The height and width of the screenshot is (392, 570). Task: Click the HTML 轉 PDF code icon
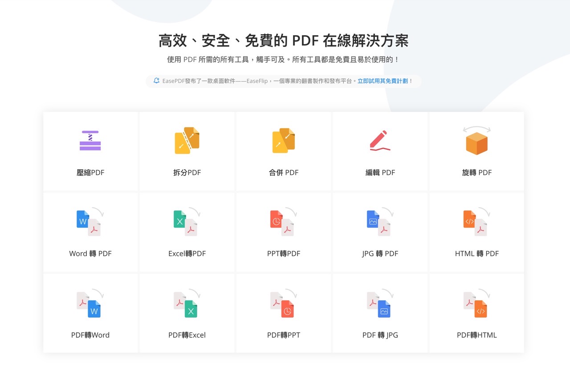coord(476,222)
